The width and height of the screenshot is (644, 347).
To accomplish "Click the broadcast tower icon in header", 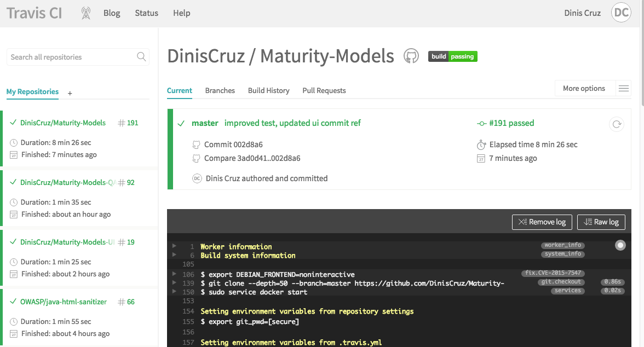I will point(85,13).
